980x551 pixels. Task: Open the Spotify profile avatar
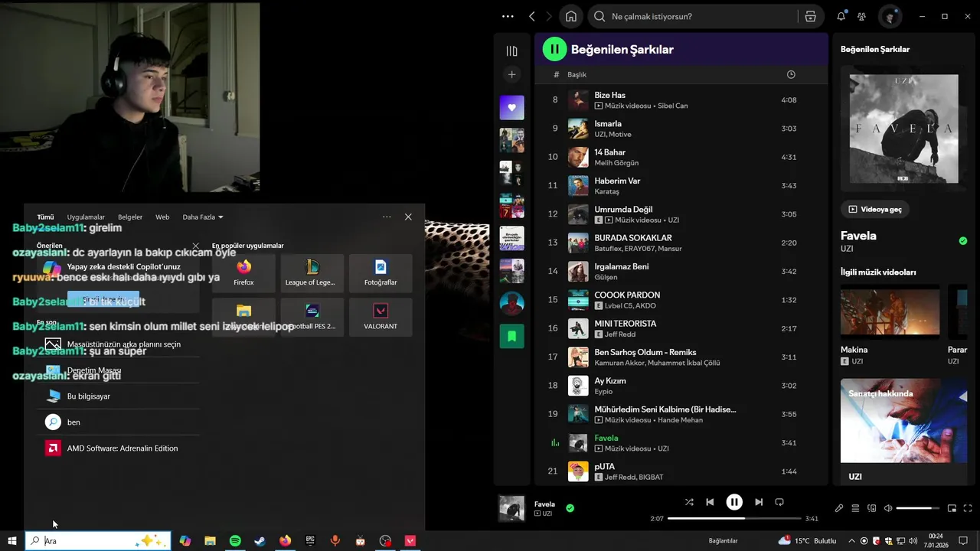click(890, 16)
